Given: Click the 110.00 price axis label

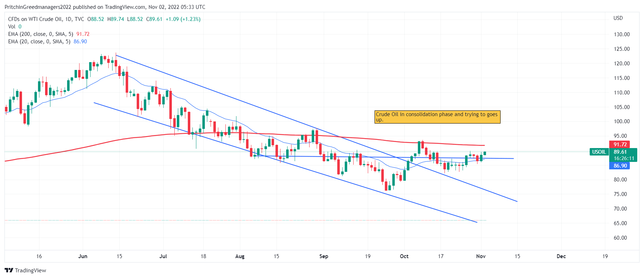Looking at the screenshot, I should tap(622, 93).
